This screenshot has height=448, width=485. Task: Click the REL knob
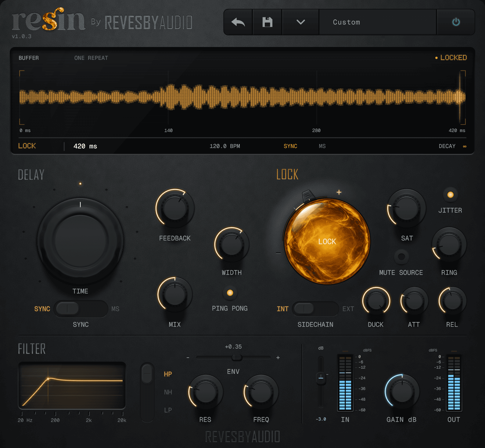click(x=452, y=301)
